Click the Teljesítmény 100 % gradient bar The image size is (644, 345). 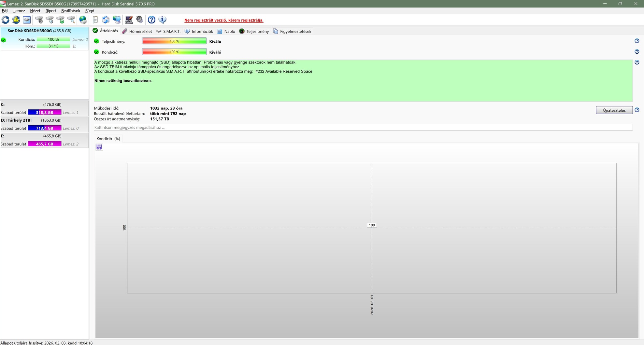(174, 41)
